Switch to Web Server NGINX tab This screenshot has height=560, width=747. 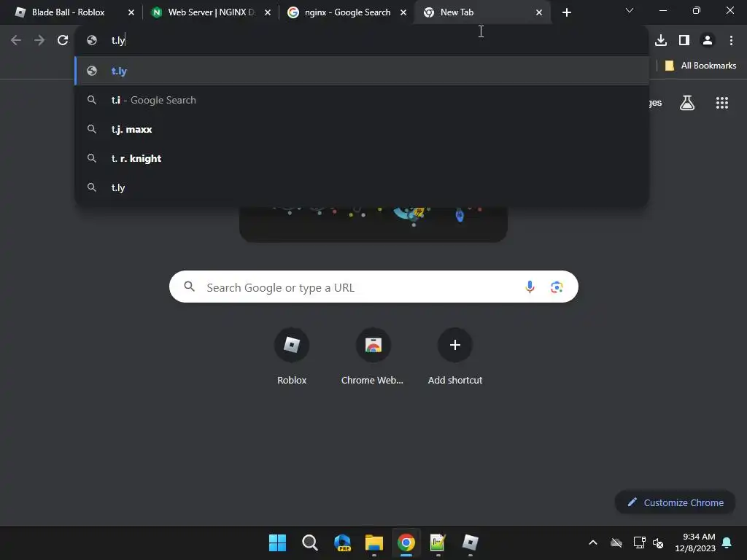(x=209, y=12)
